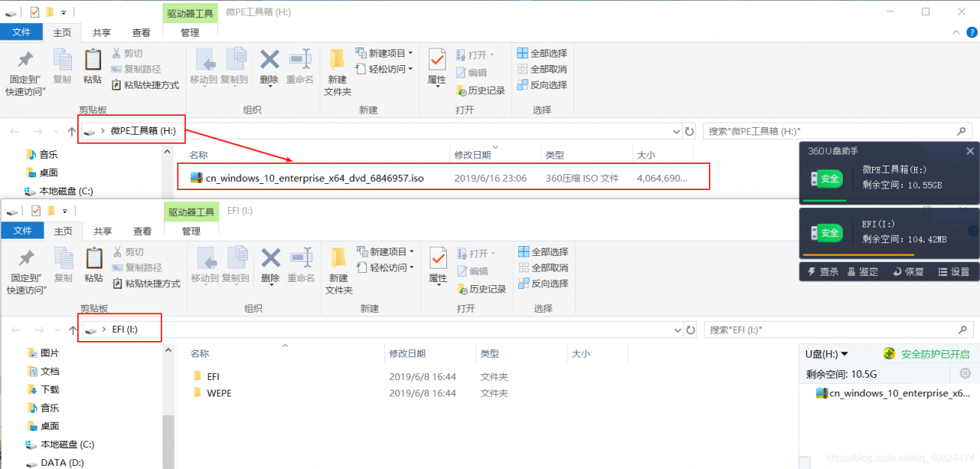
Task: Switch to 查看 tab in H: window
Action: click(142, 33)
